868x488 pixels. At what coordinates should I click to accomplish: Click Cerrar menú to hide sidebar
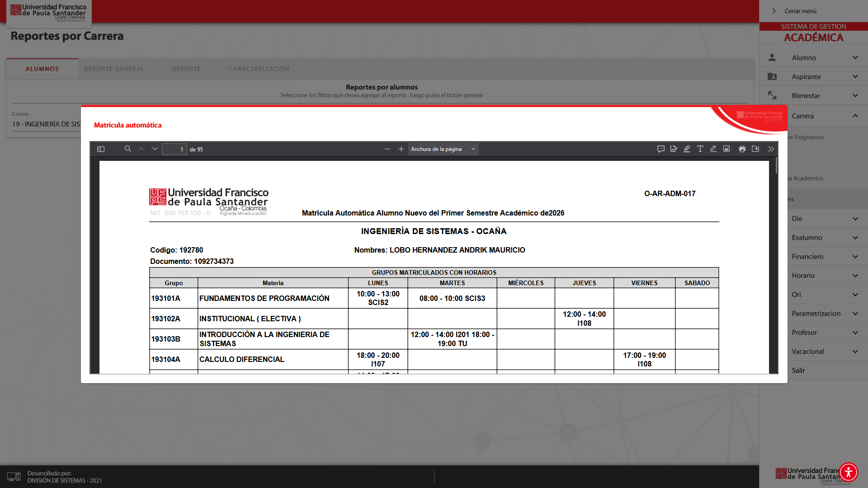point(800,11)
